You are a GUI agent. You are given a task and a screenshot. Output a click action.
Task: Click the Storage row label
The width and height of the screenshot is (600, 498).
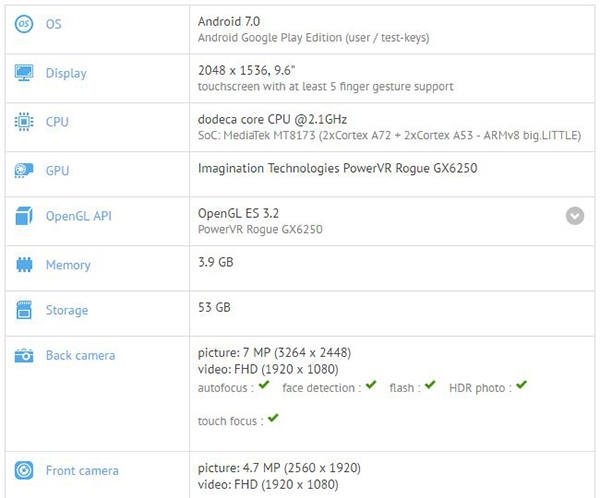pyautogui.click(x=67, y=310)
